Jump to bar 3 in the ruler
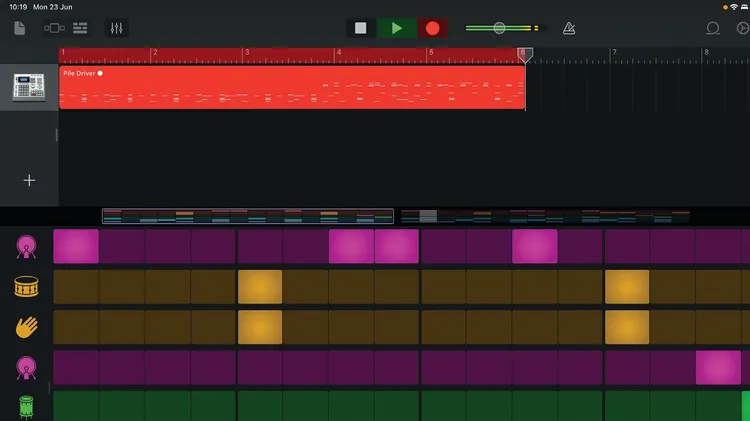Image resolution: width=750 pixels, height=421 pixels. 247,52
